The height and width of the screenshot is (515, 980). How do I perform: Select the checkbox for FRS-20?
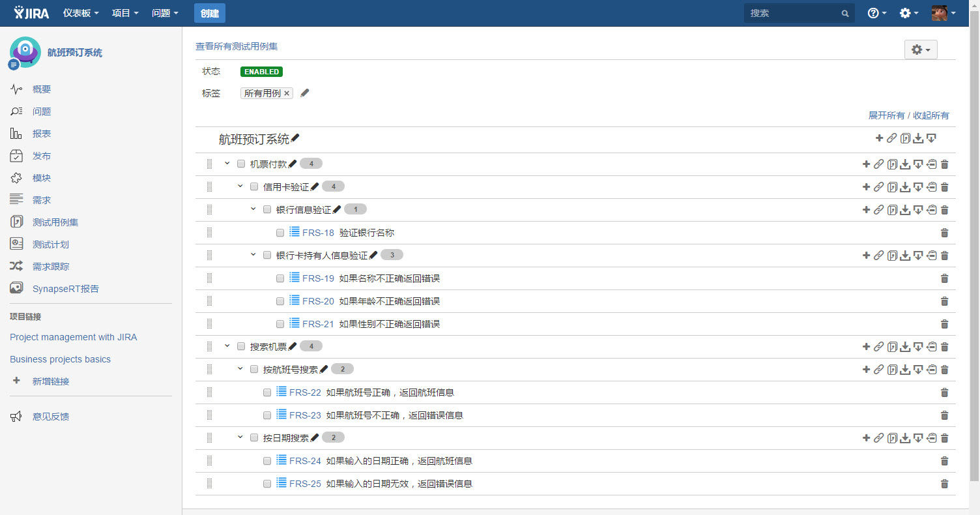tap(280, 301)
